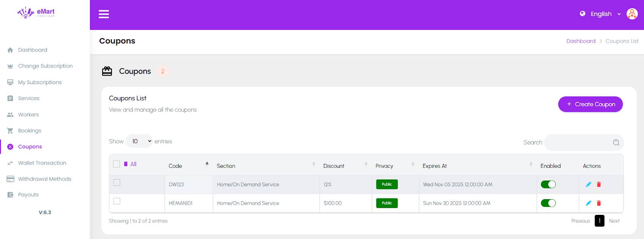Screen dimensions: 644x239
Task: Focus the coupon Search input field
Action: tap(578, 142)
